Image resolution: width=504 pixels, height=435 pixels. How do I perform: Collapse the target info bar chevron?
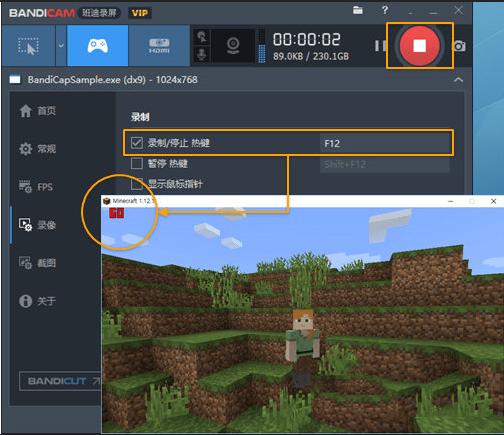(x=458, y=80)
